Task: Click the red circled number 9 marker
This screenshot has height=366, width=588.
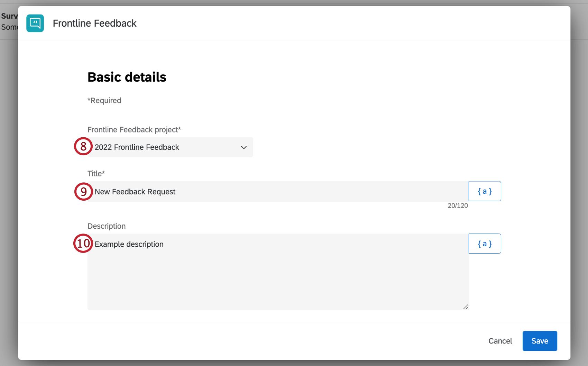Action: coord(83,192)
